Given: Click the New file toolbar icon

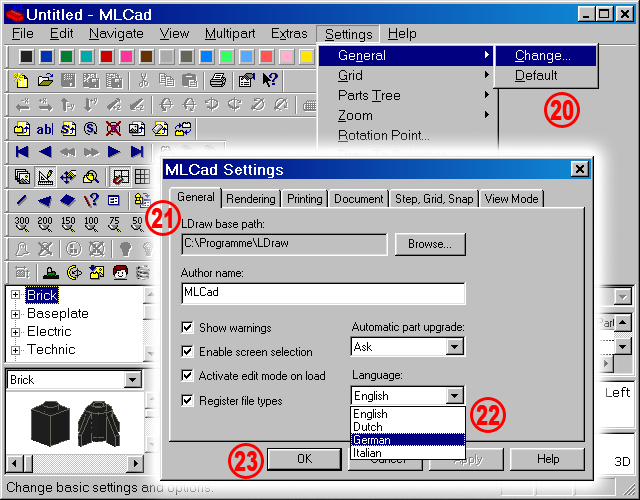Looking at the screenshot, I should (x=21, y=80).
